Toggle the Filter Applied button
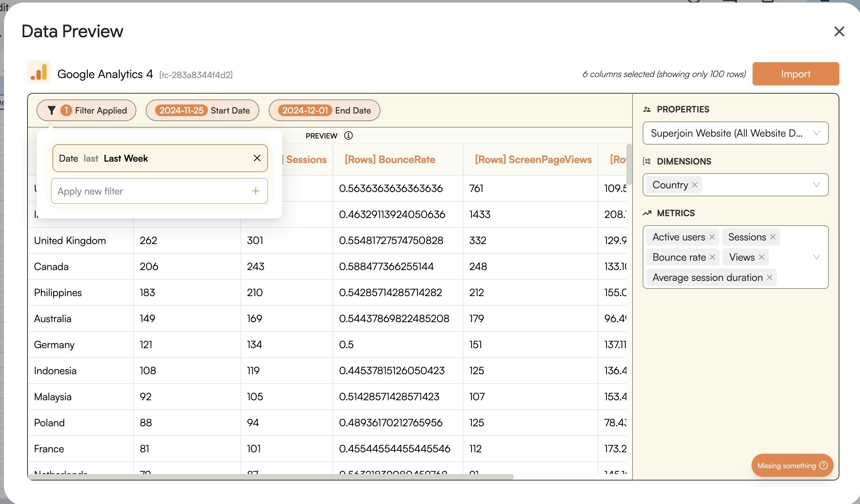This screenshot has height=504, width=860. click(x=86, y=110)
